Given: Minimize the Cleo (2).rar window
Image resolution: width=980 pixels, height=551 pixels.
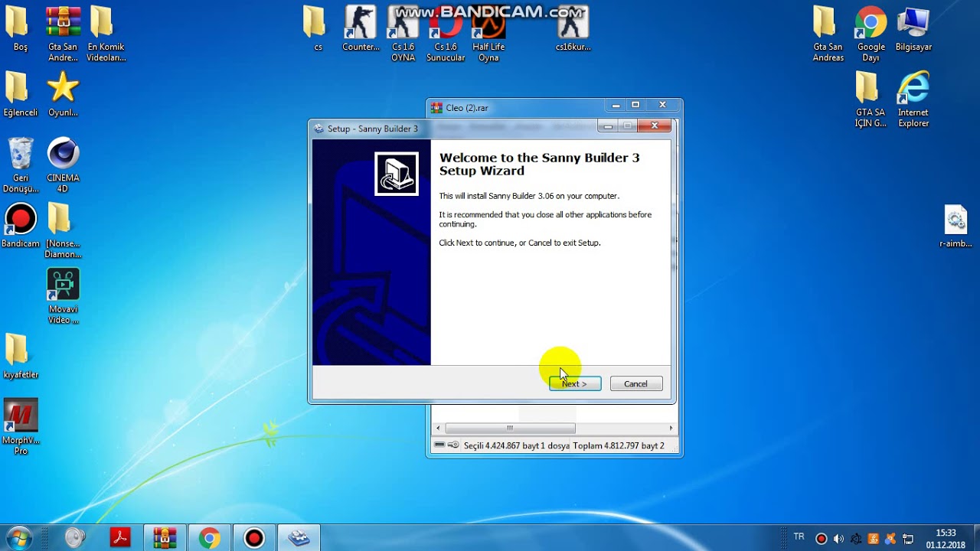Looking at the screenshot, I should tap(616, 106).
